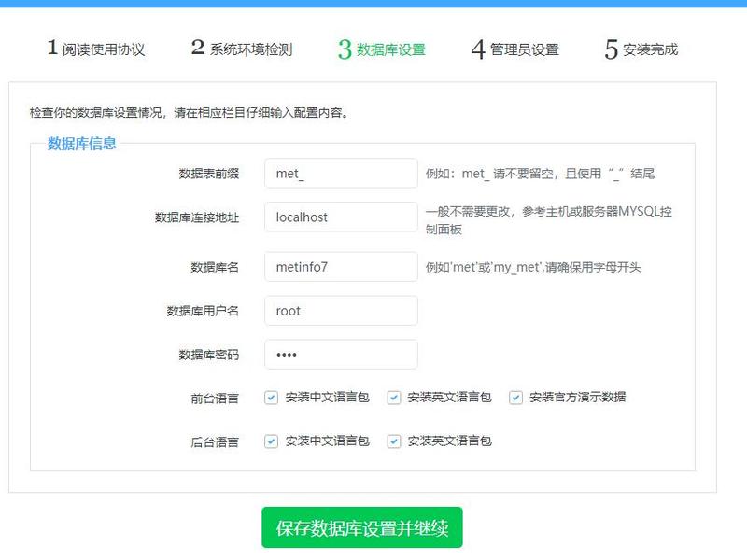Select the 数据库名 metinfo7 field
The height and width of the screenshot is (560, 747).
coord(341,267)
